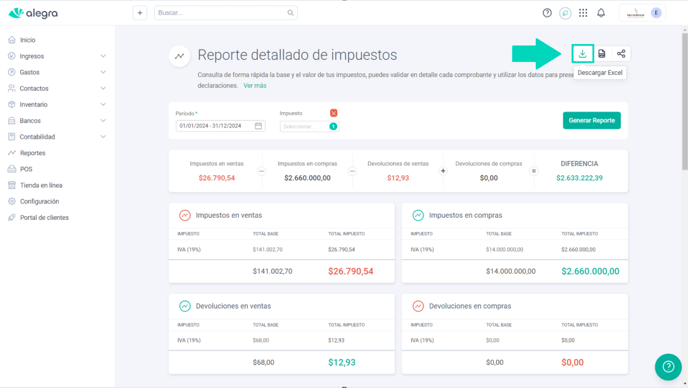Select IVA (19%) row in Impuestos en ventas
The height and width of the screenshot is (388, 688).
pos(281,249)
